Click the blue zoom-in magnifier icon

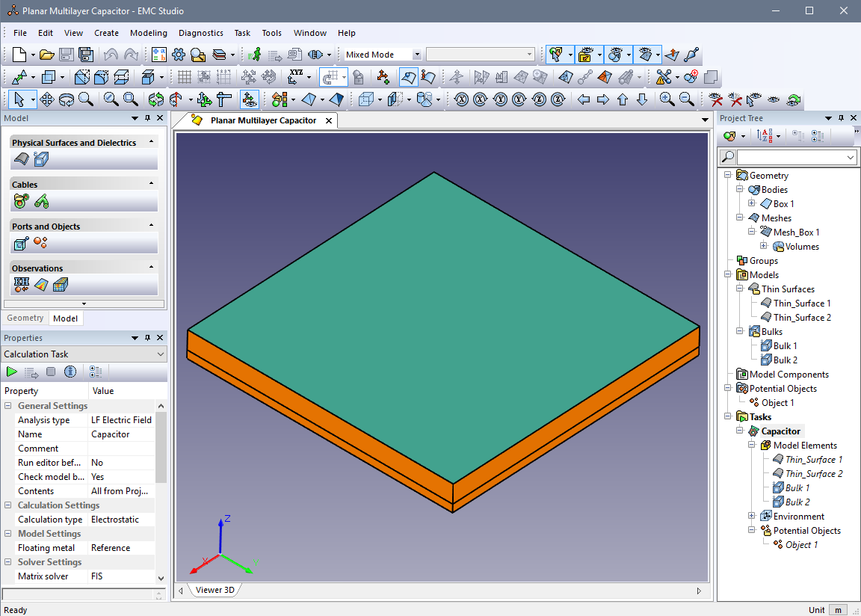tap(666, 99)
